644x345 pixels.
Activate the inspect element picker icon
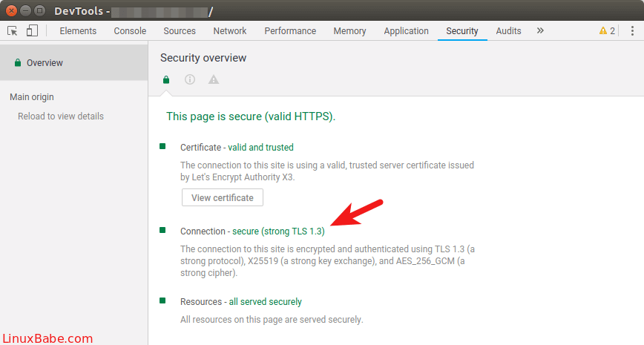click(x=13, y=31)
